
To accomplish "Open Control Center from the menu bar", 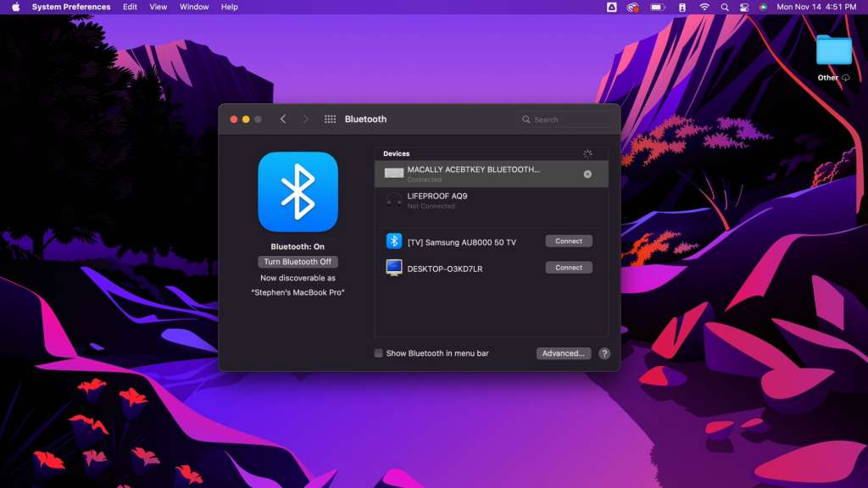I will point(744,7).
